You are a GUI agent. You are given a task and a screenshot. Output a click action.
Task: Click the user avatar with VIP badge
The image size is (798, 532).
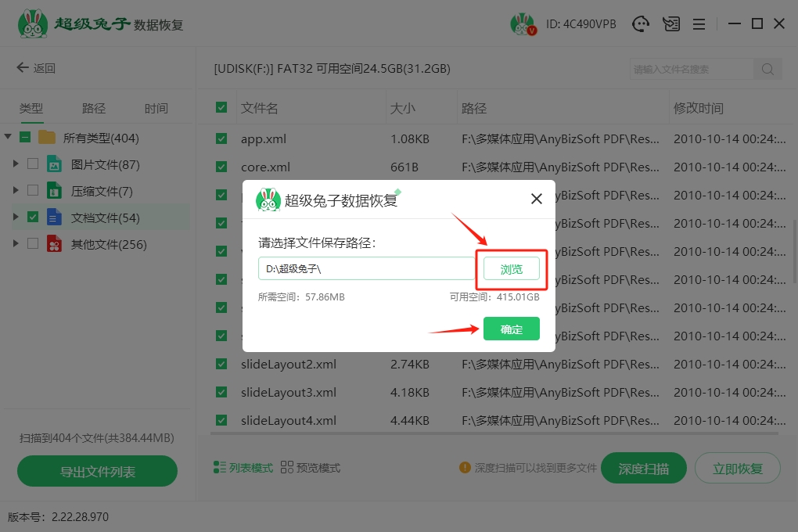pos(522,24)
